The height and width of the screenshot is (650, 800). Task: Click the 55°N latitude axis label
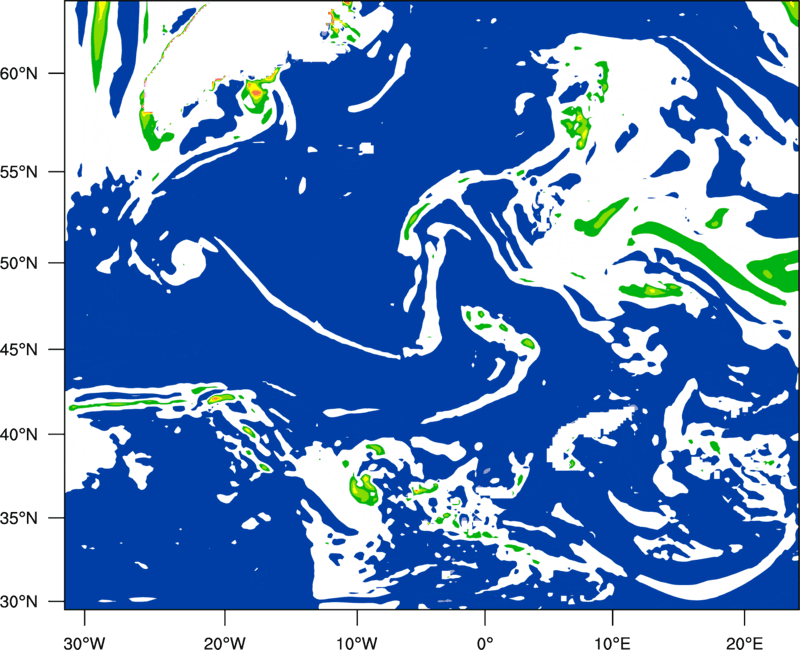coord(19,171)
